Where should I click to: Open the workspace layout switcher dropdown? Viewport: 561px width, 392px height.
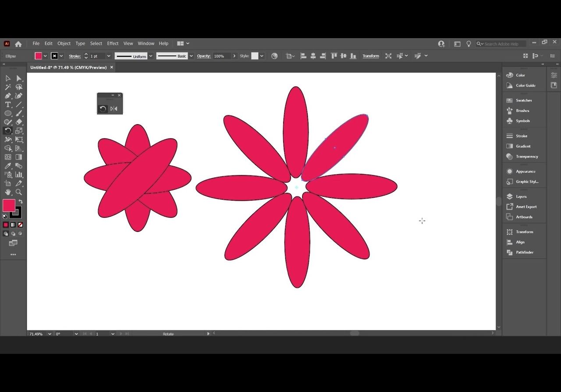[183, 44]
